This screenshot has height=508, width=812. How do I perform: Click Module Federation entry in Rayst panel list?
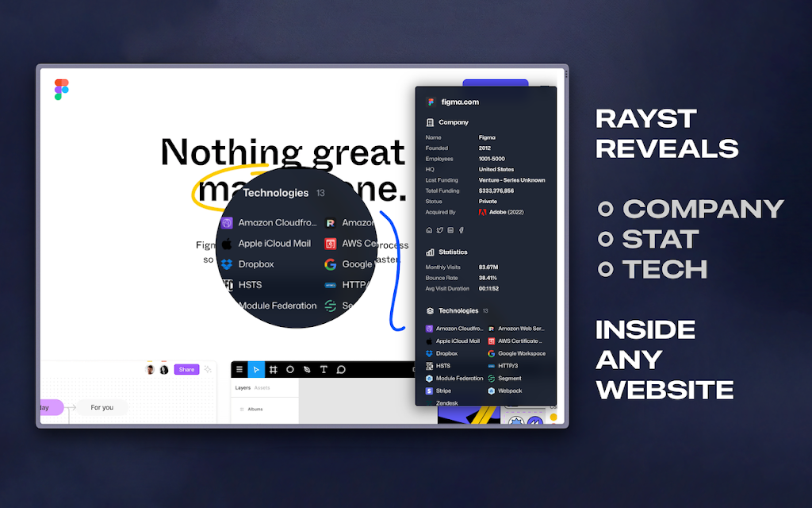(454, 379)
